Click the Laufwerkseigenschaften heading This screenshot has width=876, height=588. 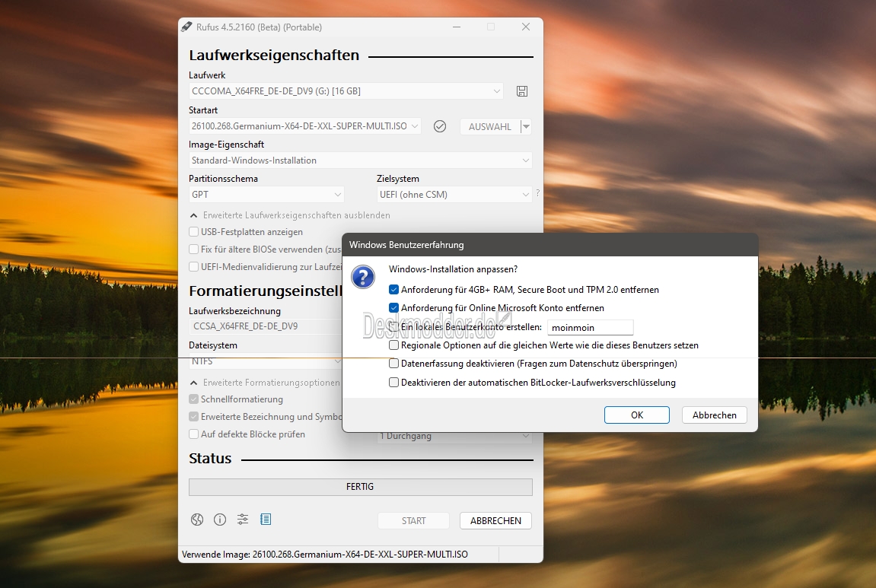click(x=274, y=56)
